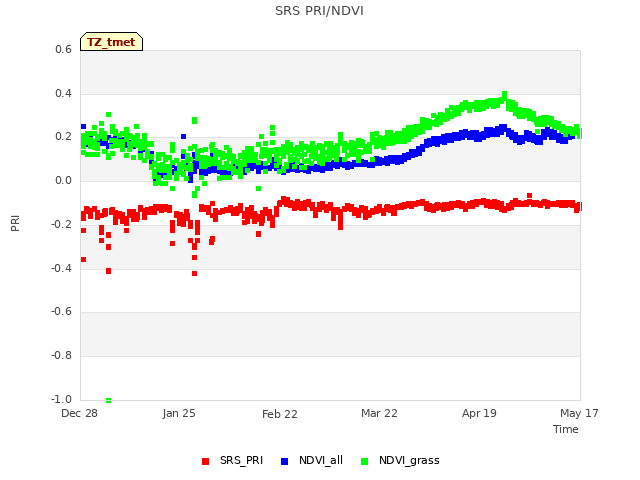Click the 0.0 y-axis tick label
Screen dimensions: 640x480
63,180
